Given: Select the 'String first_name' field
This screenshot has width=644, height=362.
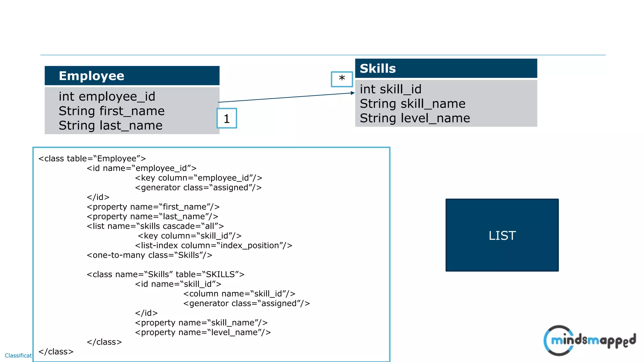Looking at the screenshot, I should (x=112, y=111).
